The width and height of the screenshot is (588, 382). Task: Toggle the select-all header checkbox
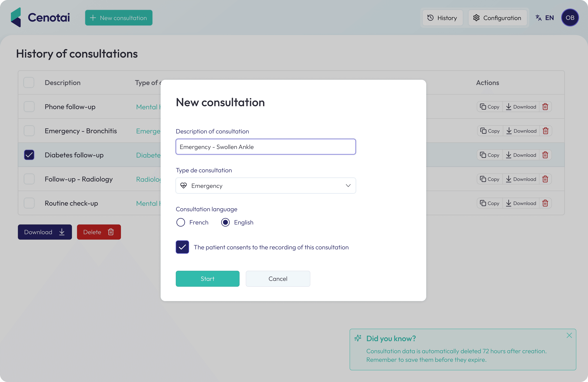point(29,82)
